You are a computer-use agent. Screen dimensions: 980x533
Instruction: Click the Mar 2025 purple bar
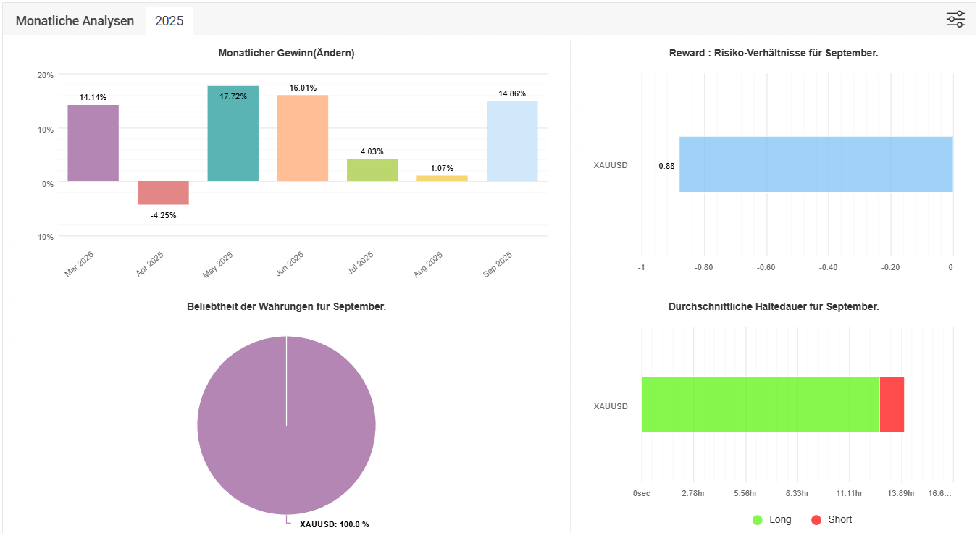(x=93, y=143)
